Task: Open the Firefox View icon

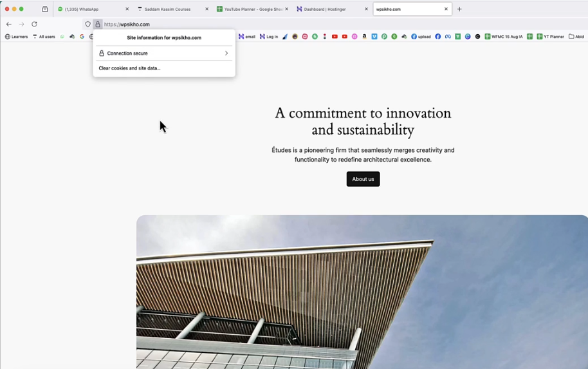Action: [x=45, y=9]
